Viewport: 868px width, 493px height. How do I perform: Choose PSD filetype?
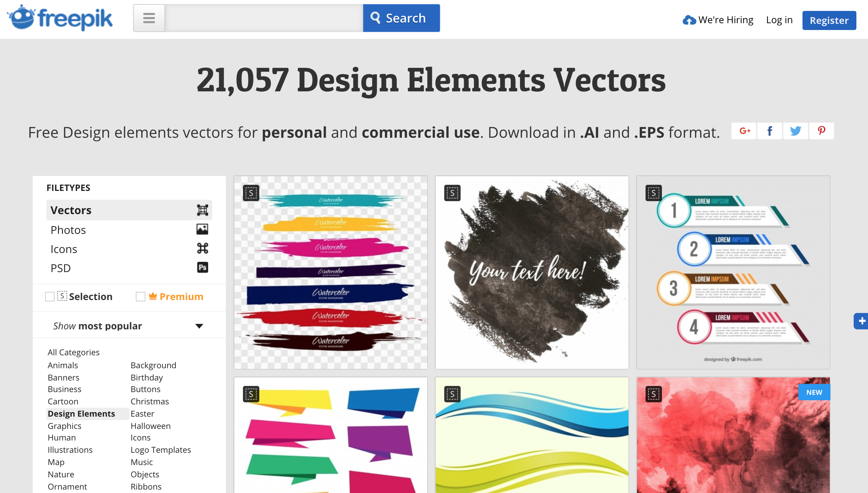click(61, 268)
